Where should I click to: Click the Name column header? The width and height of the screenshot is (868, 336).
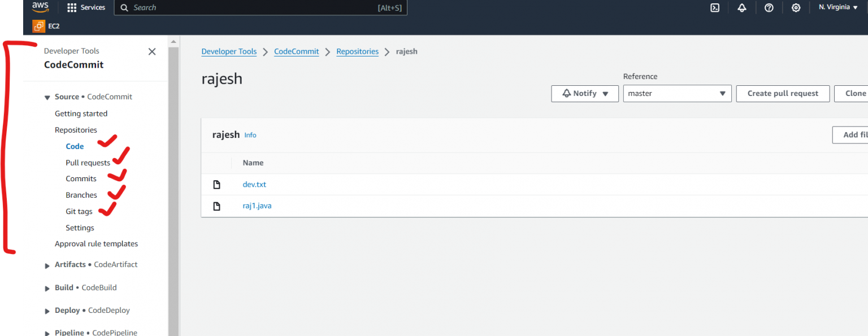click(x=253, y=163)
